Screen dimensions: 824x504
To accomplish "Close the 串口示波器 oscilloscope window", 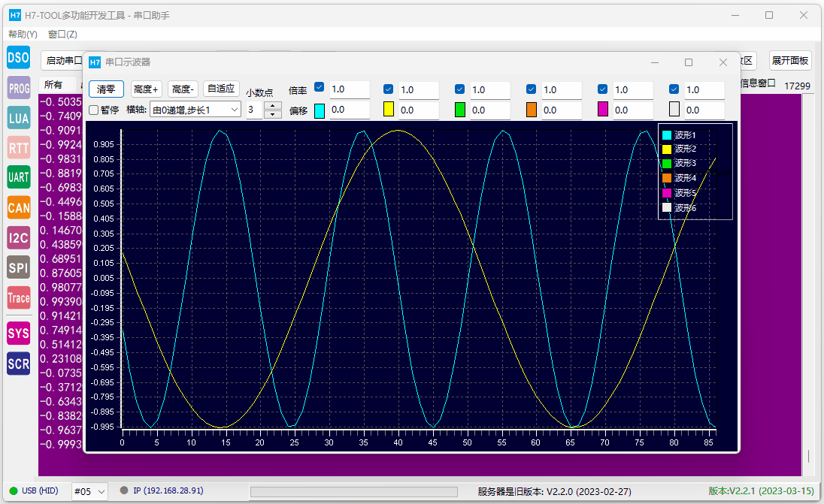I will point(723,62).
